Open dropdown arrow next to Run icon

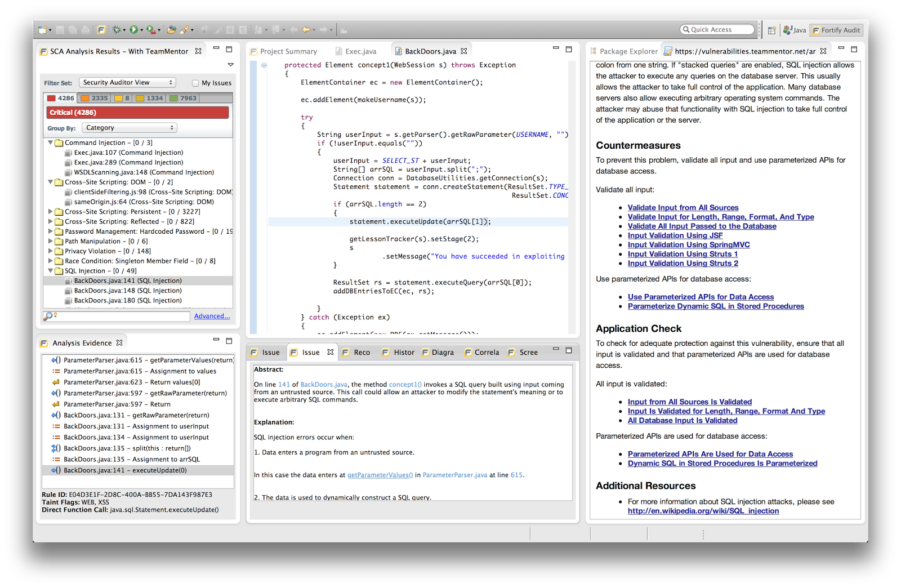[x=141, y=30]
